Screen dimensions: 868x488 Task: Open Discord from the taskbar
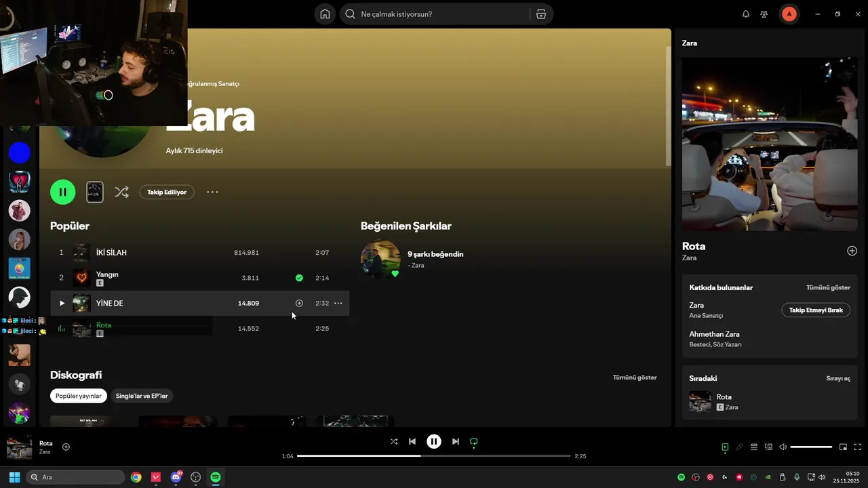(176, 477)
